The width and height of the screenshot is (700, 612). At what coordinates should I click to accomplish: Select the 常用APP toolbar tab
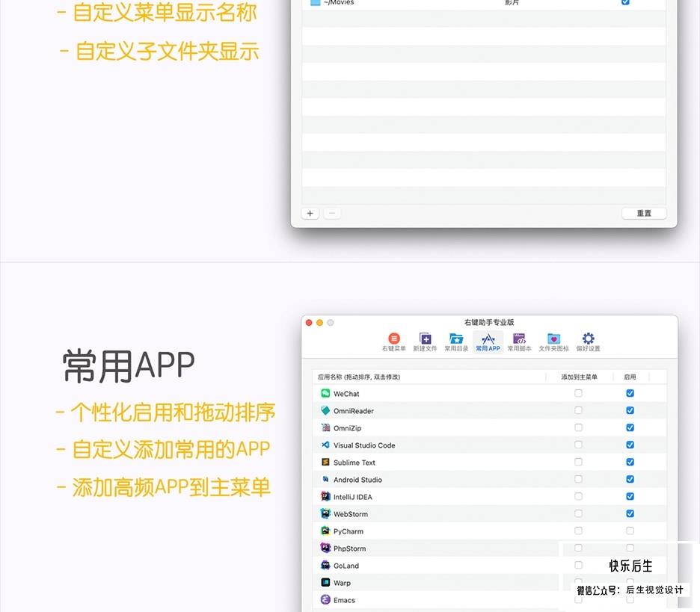[x=488, y=342]
